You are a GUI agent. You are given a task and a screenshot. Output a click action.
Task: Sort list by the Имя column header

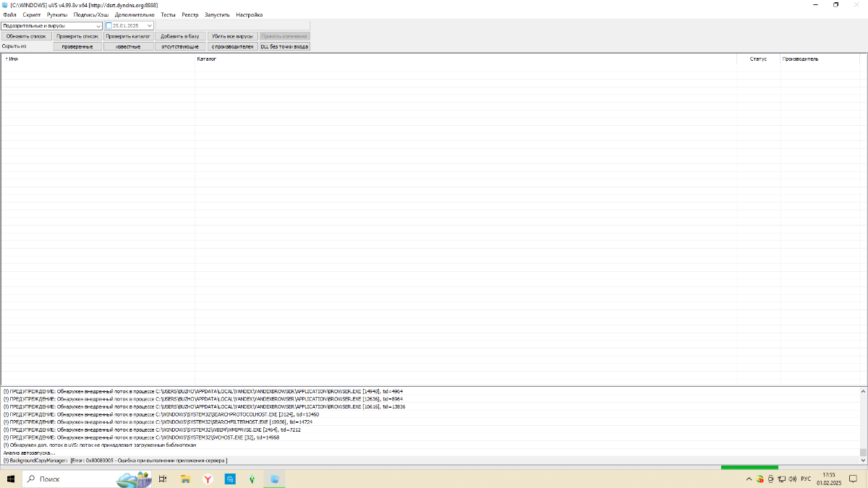pyautogui.click(x=98, y=59)
